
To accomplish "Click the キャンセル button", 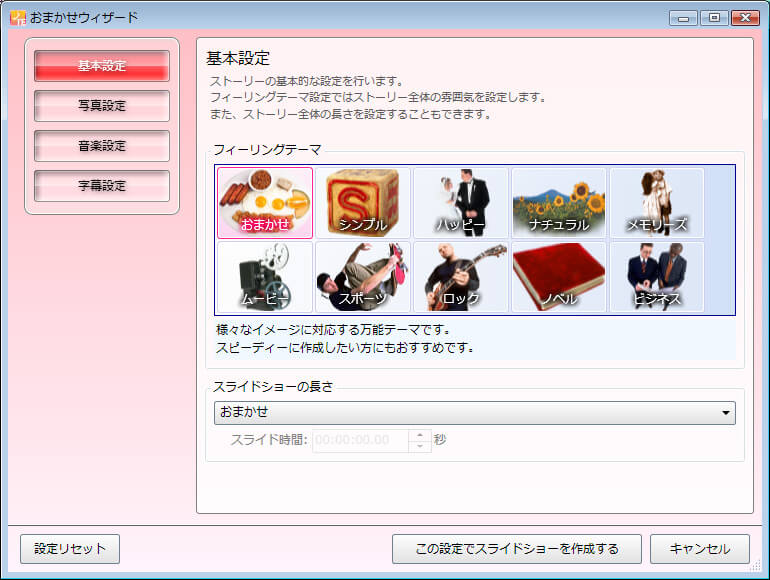I will click(699, 549).
